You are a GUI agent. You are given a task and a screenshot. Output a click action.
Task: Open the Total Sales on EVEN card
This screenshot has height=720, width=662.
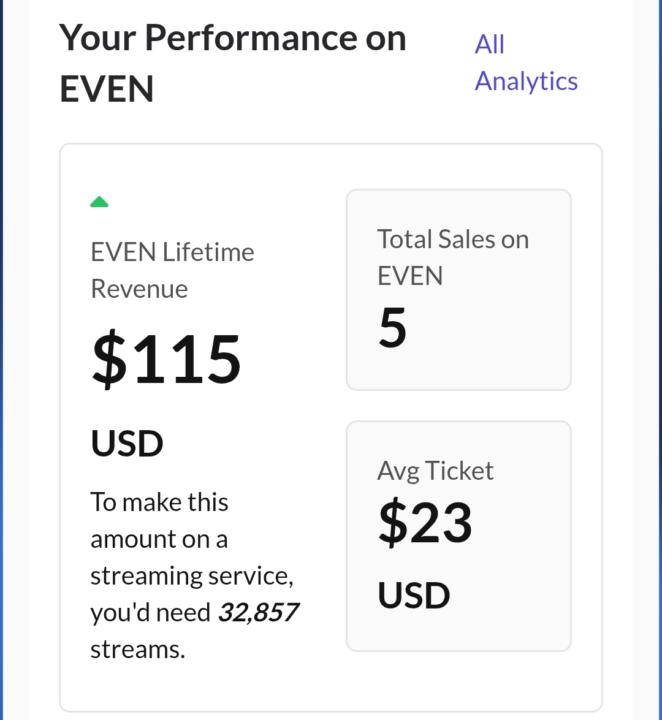point(458,289)
